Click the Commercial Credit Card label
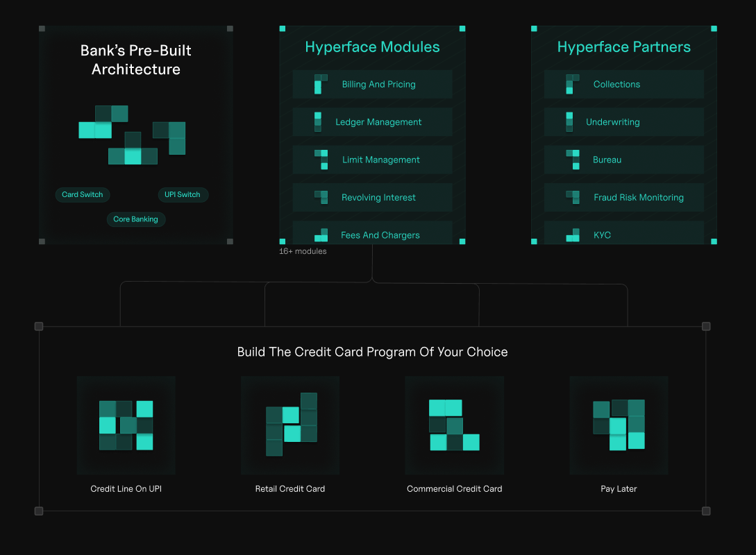This screenshot has width=756, height=555. point(455,488)
